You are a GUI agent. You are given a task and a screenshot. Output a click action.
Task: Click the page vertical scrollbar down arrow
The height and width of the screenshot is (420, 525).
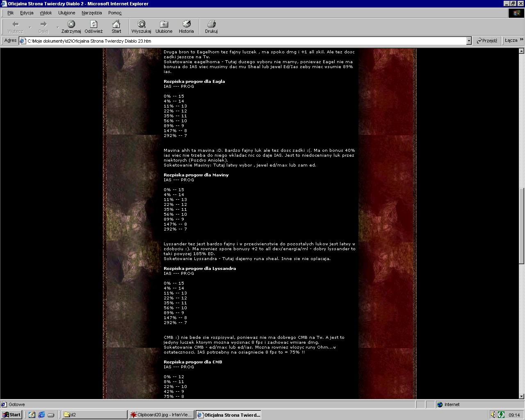point(521,396)
